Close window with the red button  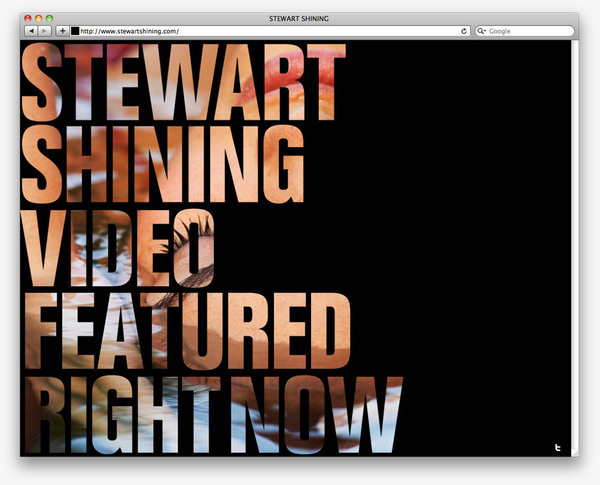(28, 18)
